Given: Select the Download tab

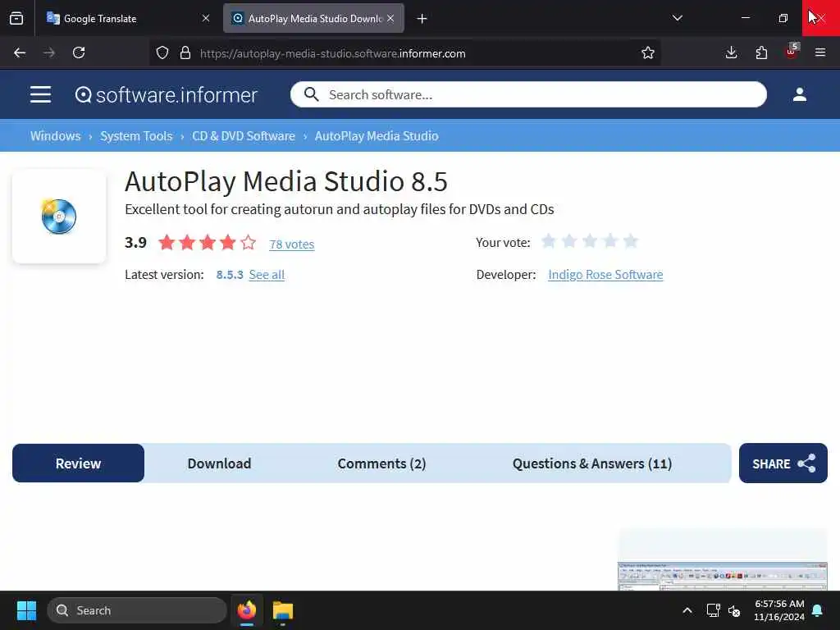Looking at the screenshot, I should click(x=219, y=463).
